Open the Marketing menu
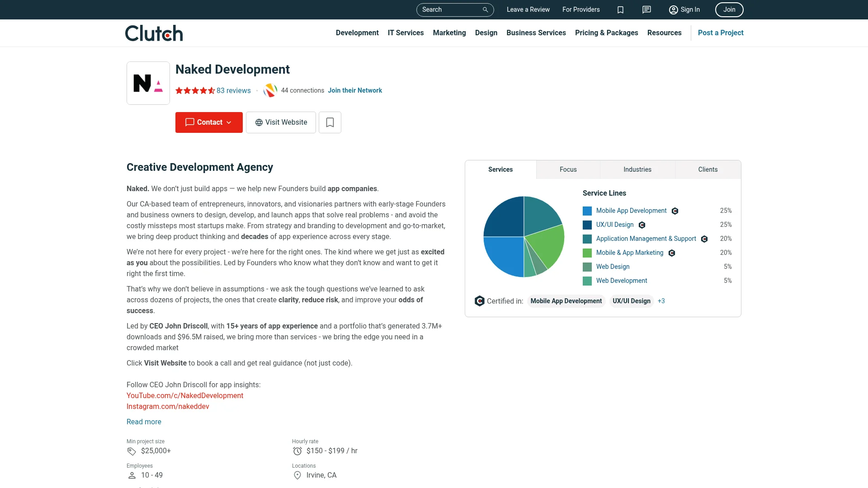Screen dimensions: 868x488 pos(449,33)
